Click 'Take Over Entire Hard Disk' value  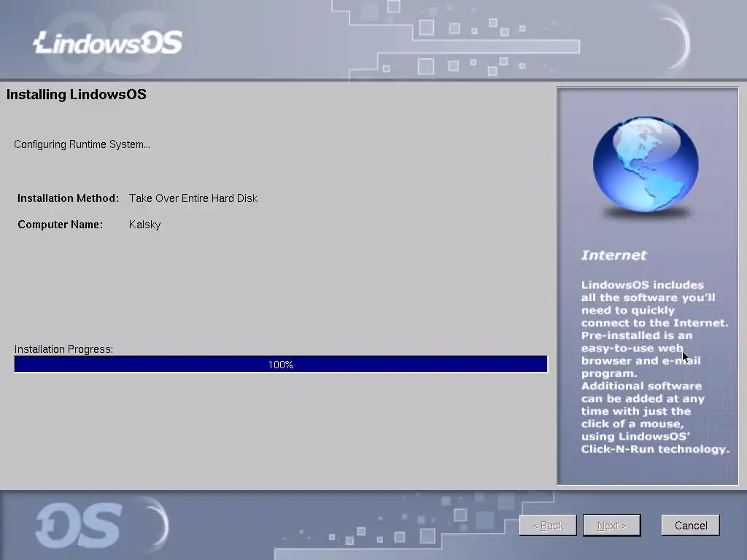point(193,198)
